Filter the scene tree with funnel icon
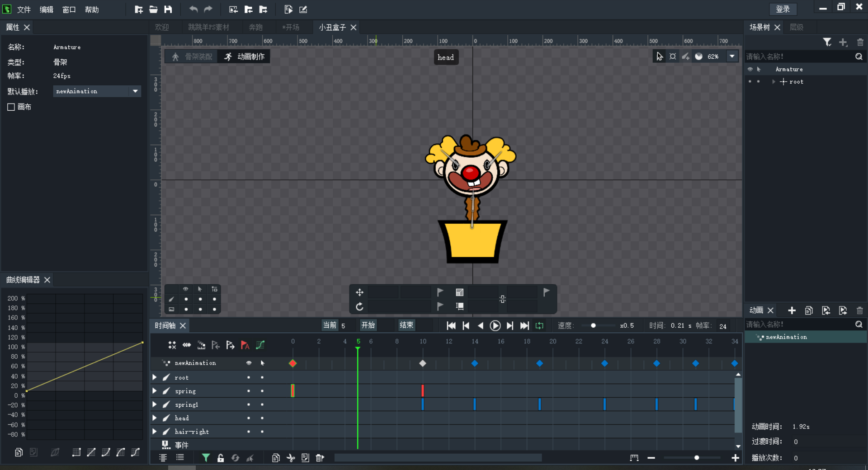This screenshot has width=868, height=470. (x=827, y=42)
